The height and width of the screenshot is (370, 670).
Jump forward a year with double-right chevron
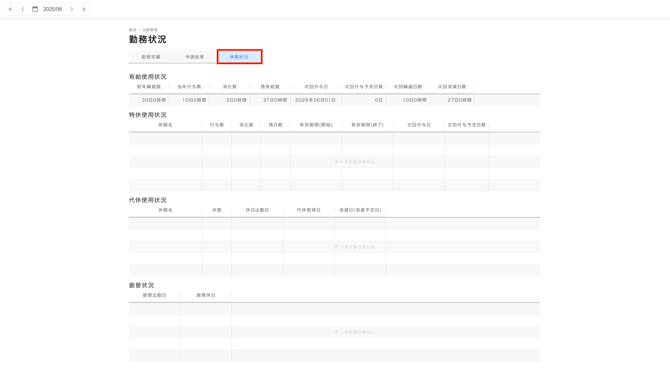point(84,9)
